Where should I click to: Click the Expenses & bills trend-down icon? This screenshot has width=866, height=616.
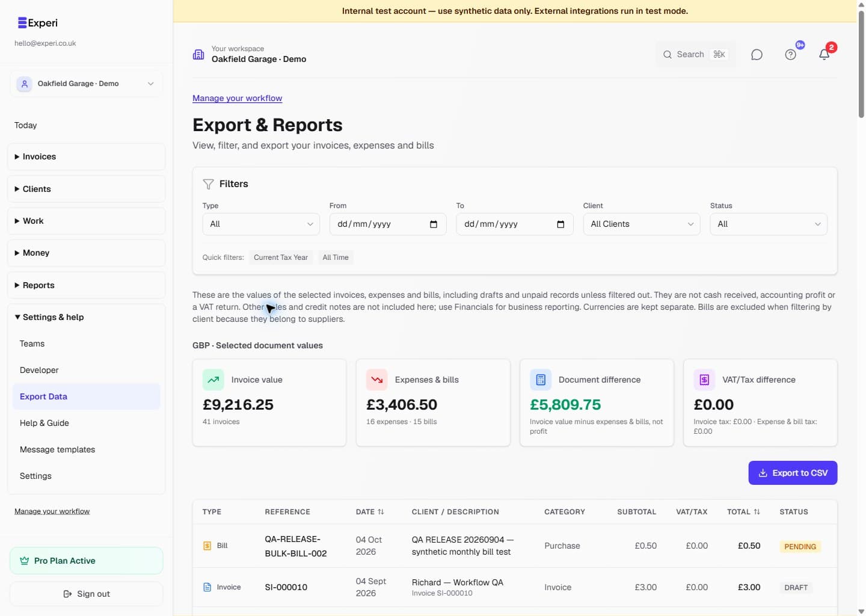377,380
